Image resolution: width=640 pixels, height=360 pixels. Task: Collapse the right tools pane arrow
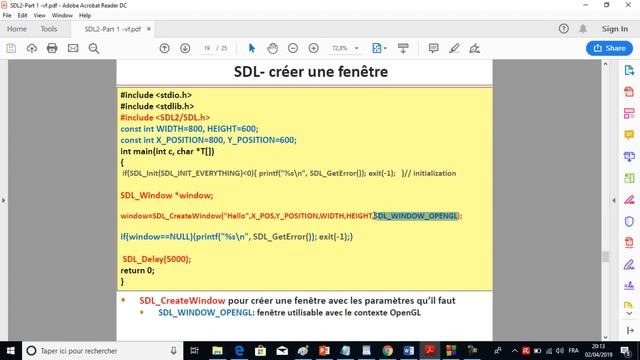pos(614,200)
